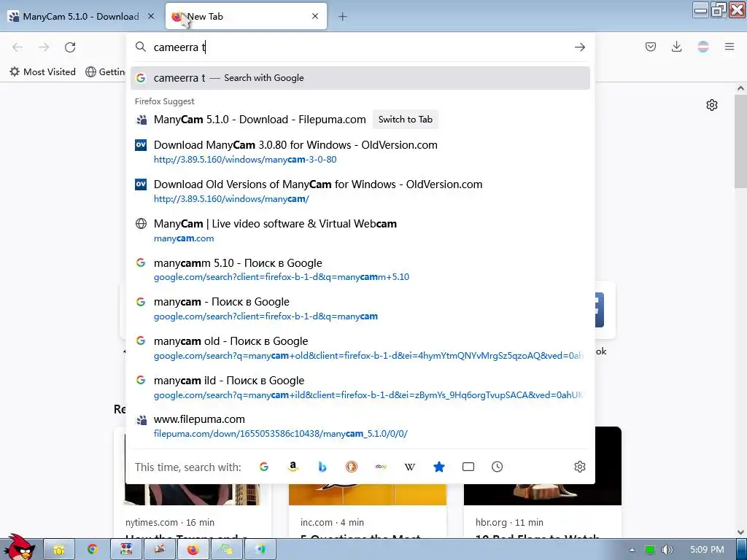Click the nytimes.com article card
747x560 pixels.
[193, 512]
